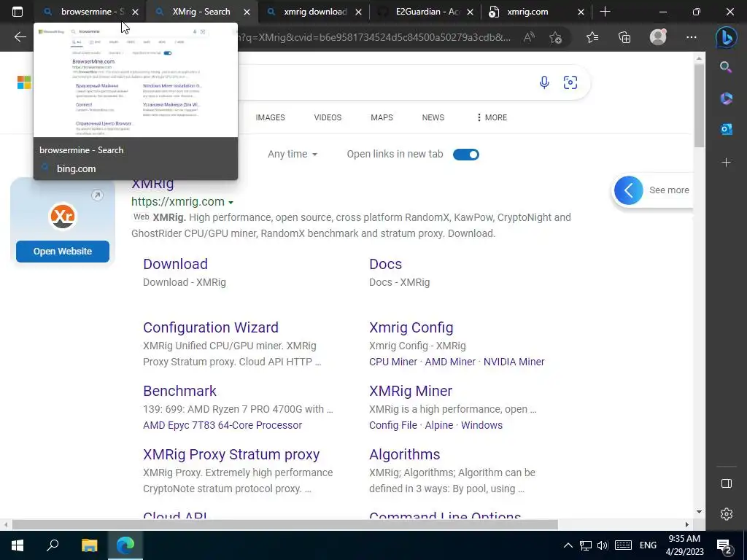
Task: Click the Read aloud icon in address bar
Action: pyautogui.click(x=529, y=37)
